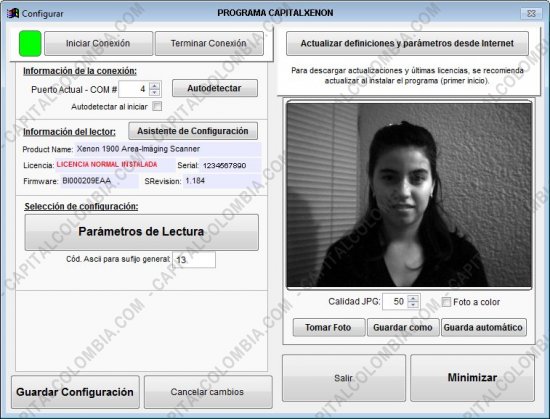Toggle Autodetectar al iniciar checkbox
Viewport: 550px width, 419px height.
157,106
